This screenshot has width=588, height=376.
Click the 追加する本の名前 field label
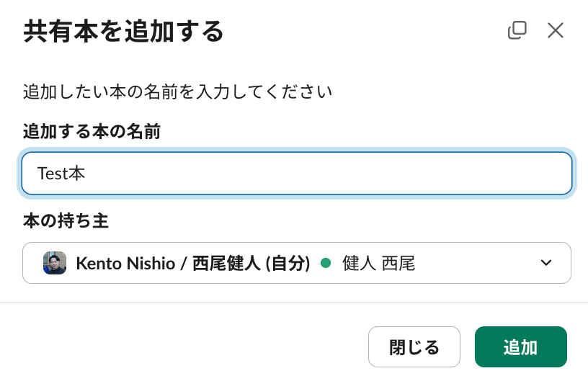(x=92, y=132)
